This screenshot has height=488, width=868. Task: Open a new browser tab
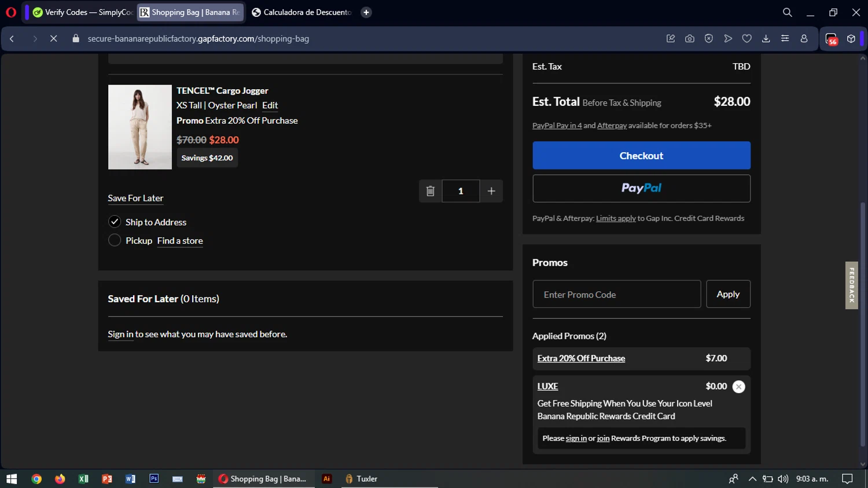coord(366,12)
